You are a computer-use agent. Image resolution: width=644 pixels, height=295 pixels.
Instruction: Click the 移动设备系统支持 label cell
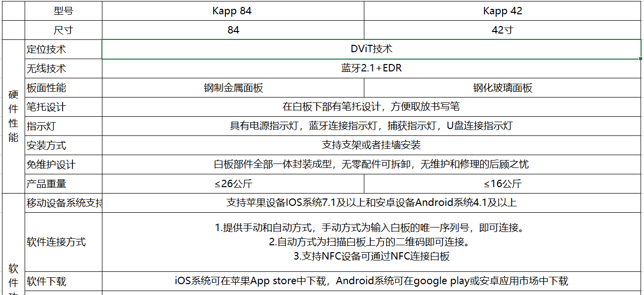63,203
